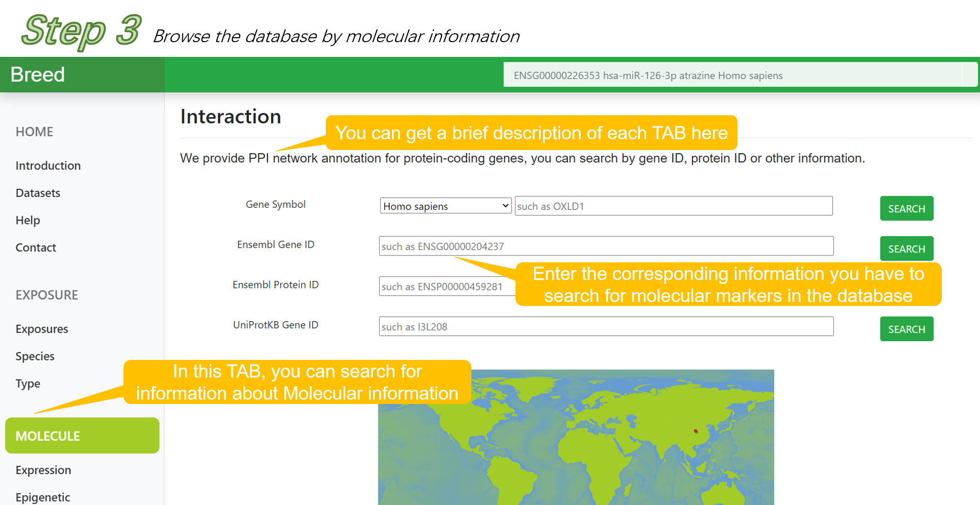Click the Ensembl Protein ID input field
The image size is (980, 505).
446,286
